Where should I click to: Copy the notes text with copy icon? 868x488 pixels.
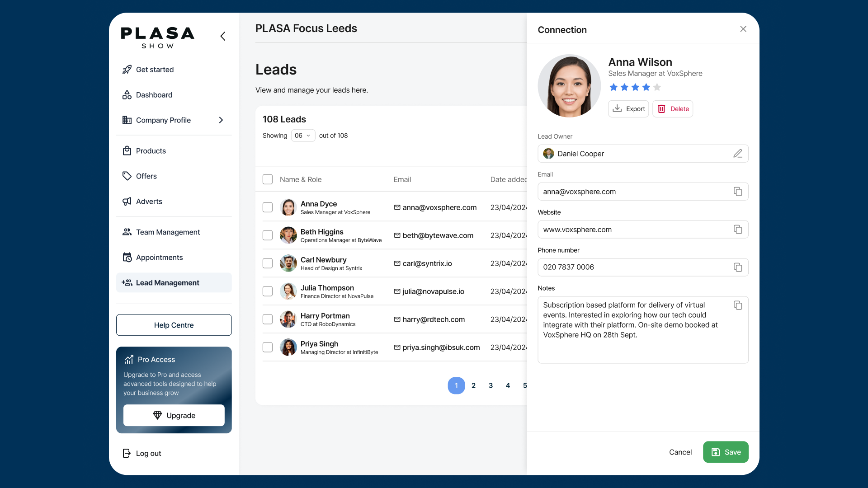click(x=737, y=305)
